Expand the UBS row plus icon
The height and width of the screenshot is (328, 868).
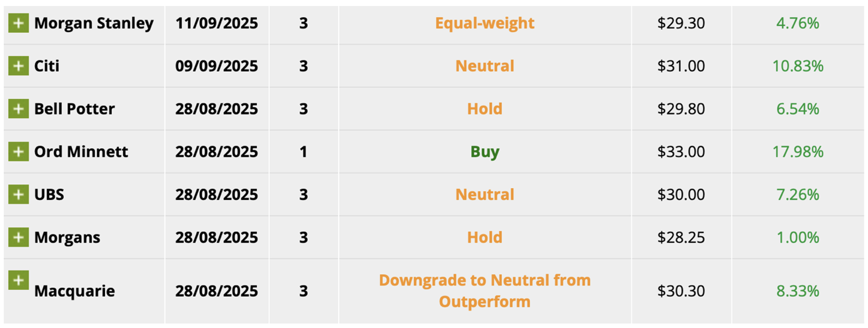(x=18, y=194)
